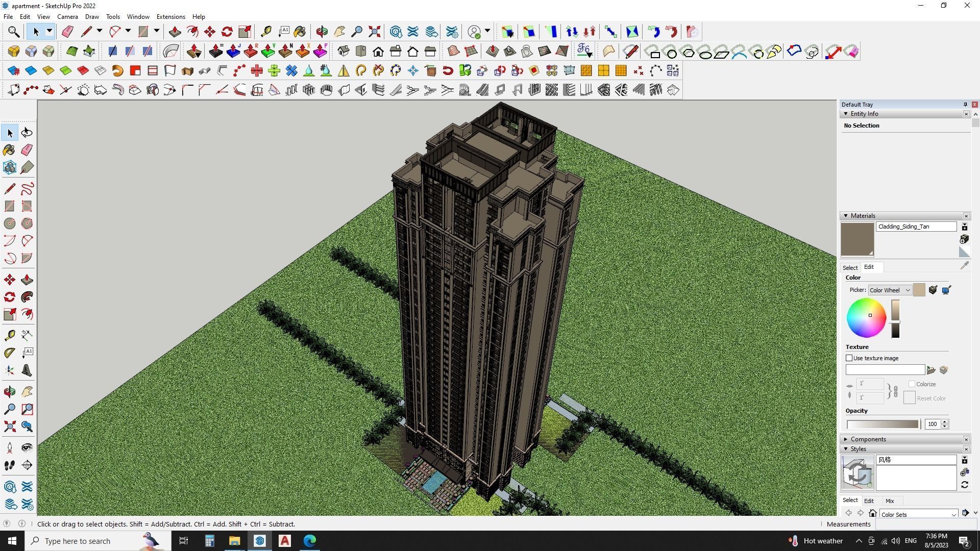This screenshot has width=980, height=551.
Task: Activate the Offset tool in left toolbar
Action: [x=27, y=314]
